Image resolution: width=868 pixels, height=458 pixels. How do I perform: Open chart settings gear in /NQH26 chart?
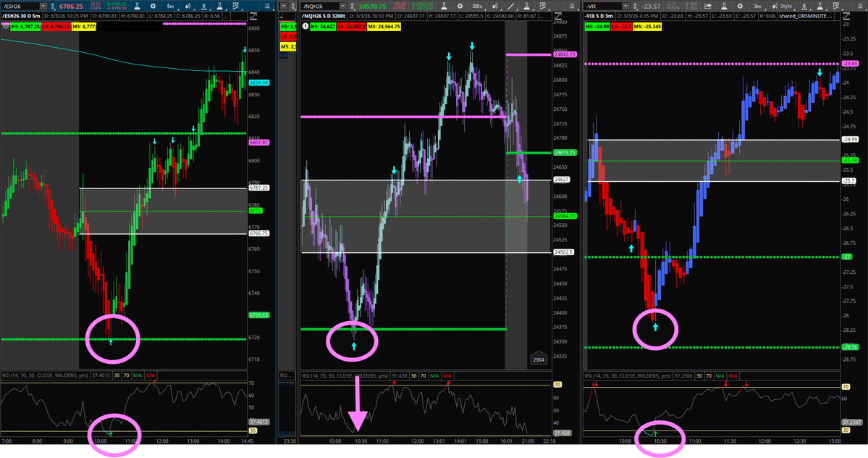pos(460,6)
